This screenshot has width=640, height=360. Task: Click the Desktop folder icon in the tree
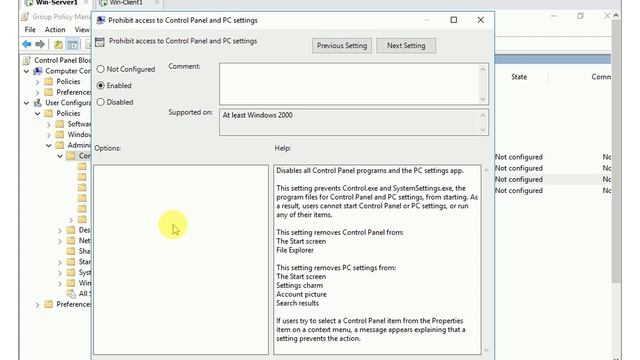tap(71, 230)
